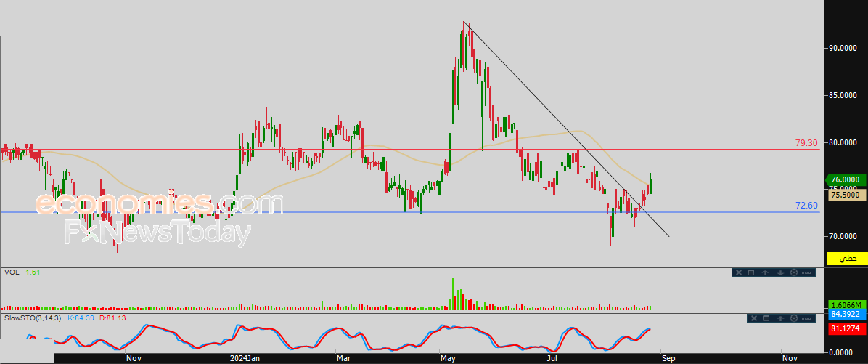
Task: Open VOL panel settings gear
Action: 794,272
